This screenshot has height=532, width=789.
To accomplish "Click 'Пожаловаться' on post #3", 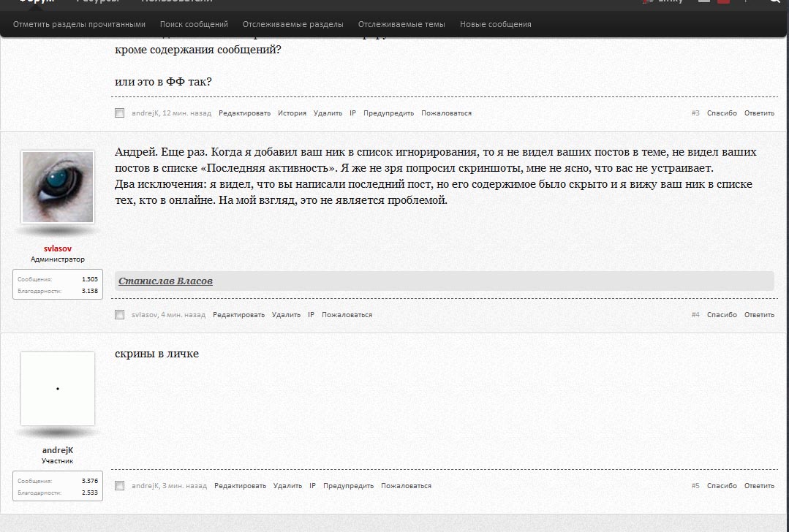I will click(x=446, y=113).
